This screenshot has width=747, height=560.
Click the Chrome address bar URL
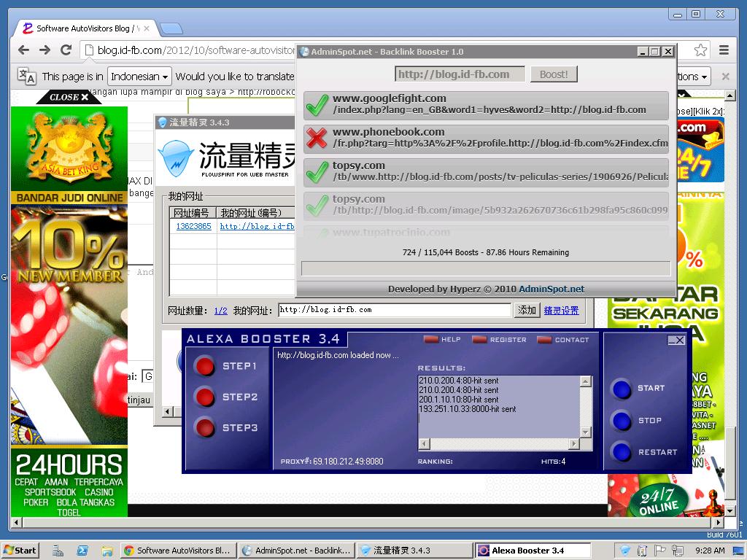coord(196,50)
